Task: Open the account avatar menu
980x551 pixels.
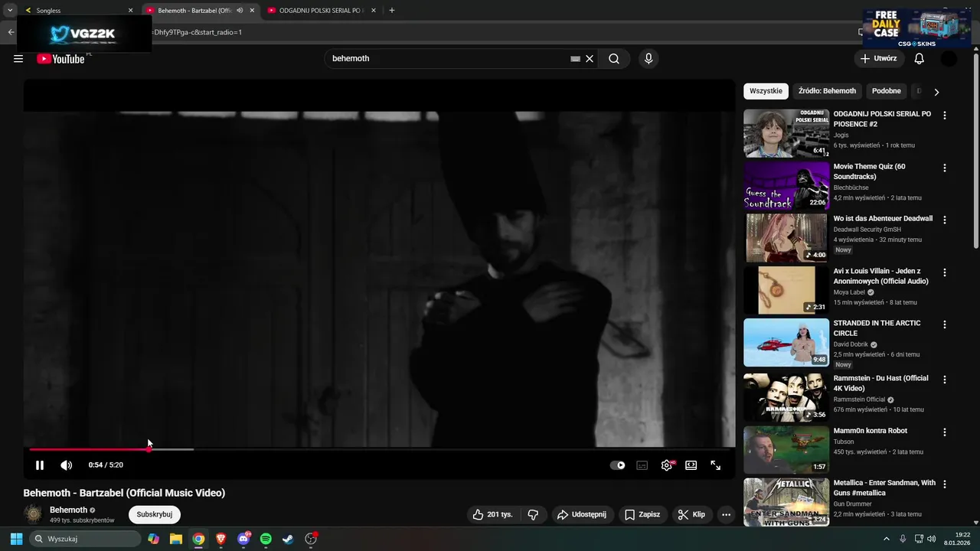Action: pos(949,59)
